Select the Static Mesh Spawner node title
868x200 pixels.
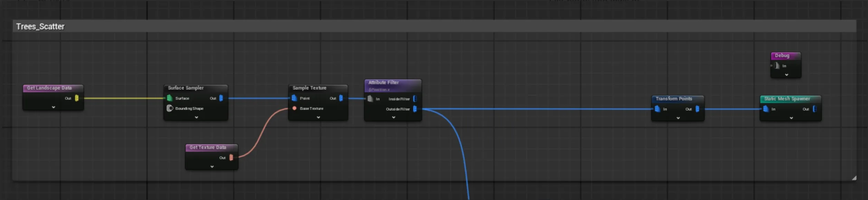coord(787,99)
